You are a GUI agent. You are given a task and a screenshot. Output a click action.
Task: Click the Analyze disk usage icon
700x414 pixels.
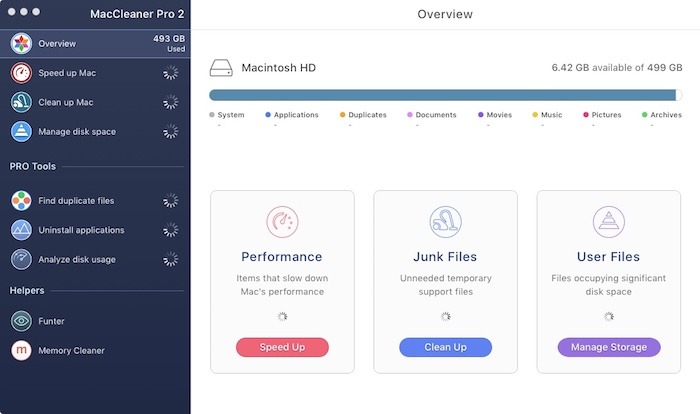tap(21, 259)
